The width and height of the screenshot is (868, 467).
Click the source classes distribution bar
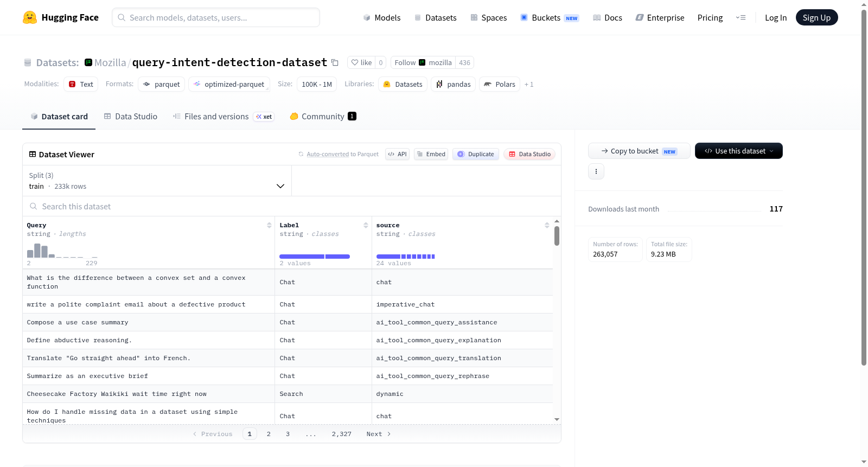tap(406, 257)
